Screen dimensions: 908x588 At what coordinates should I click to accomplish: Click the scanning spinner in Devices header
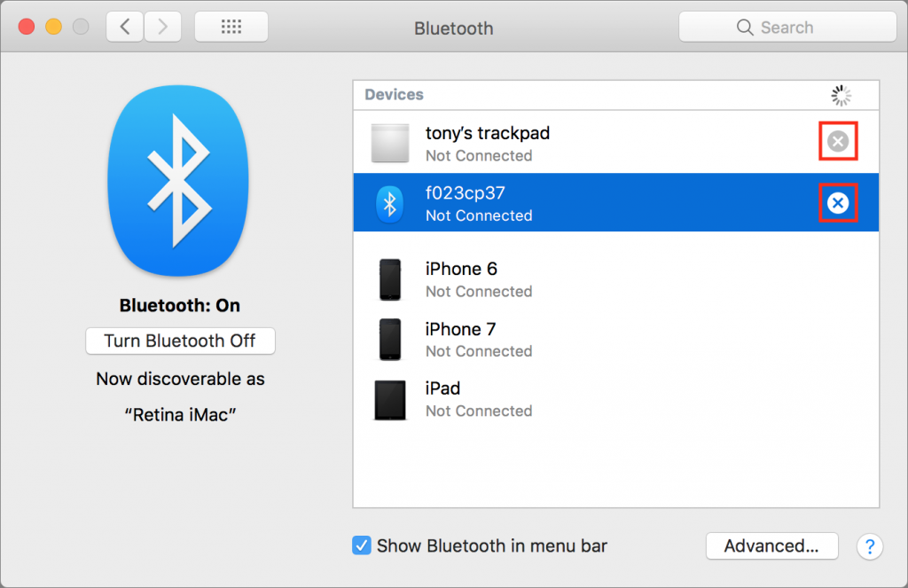click(841, 96)
